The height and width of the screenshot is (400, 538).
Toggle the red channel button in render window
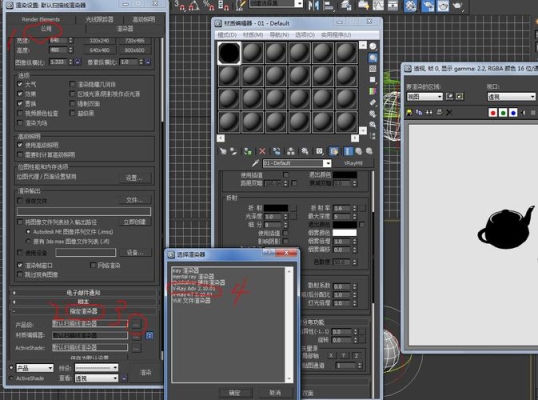[x=493, y=113]
